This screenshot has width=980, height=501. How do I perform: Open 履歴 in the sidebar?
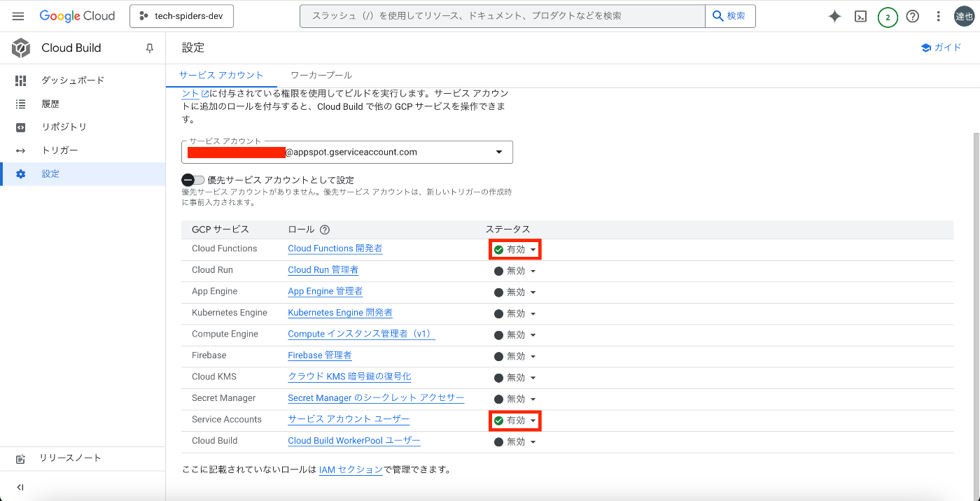83,104
